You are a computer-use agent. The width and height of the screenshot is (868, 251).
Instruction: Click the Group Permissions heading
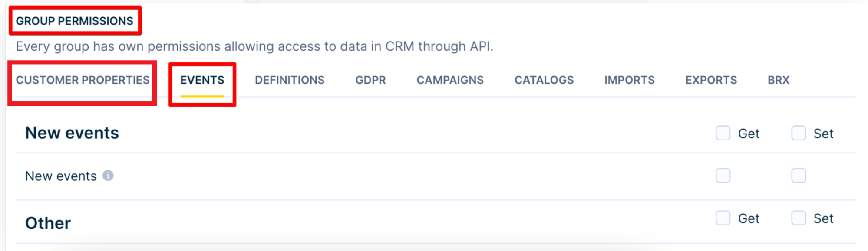[x=75, y=21]
